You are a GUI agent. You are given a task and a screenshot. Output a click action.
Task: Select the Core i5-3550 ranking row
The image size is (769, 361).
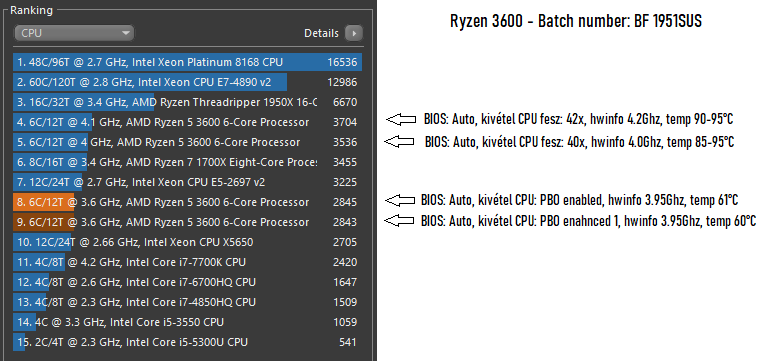[188, 322]
